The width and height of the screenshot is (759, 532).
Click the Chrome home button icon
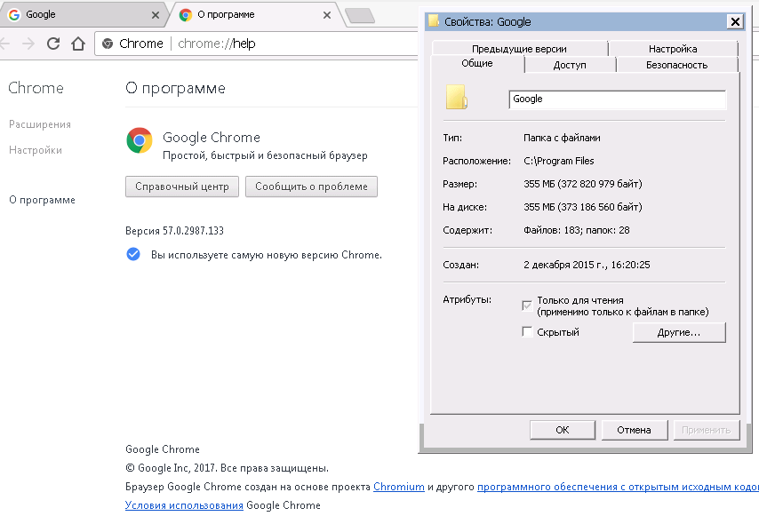click(78, 44)
